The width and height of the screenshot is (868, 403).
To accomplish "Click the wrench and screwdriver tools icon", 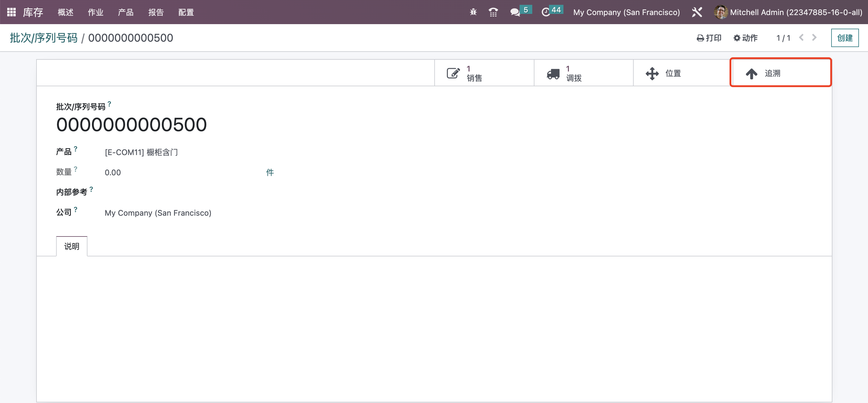I will click(x=697, y=12).
